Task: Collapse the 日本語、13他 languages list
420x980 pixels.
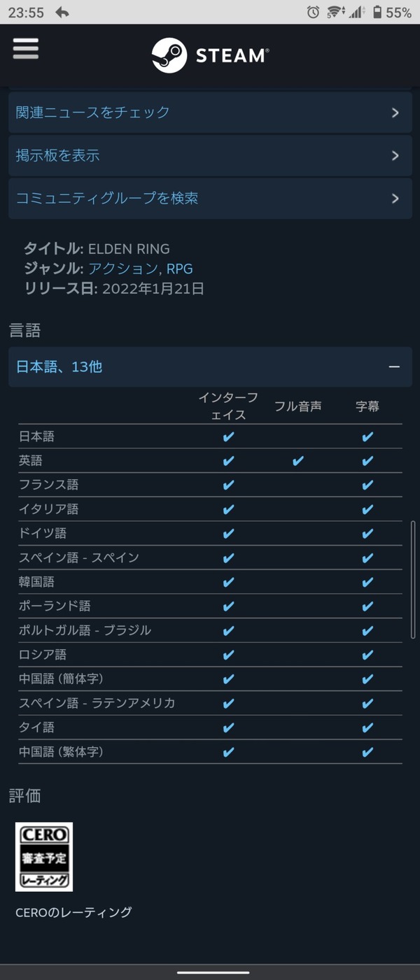Action: (x=394, y=367)
